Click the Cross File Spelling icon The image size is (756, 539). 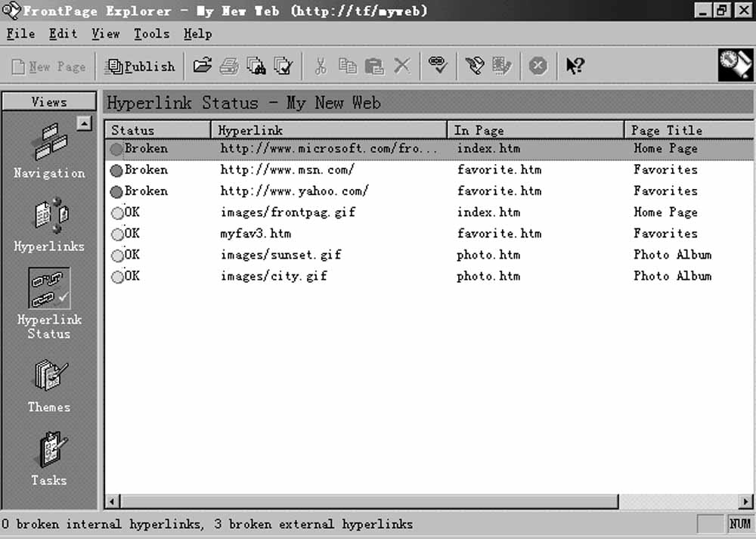[x=283, y=66]
